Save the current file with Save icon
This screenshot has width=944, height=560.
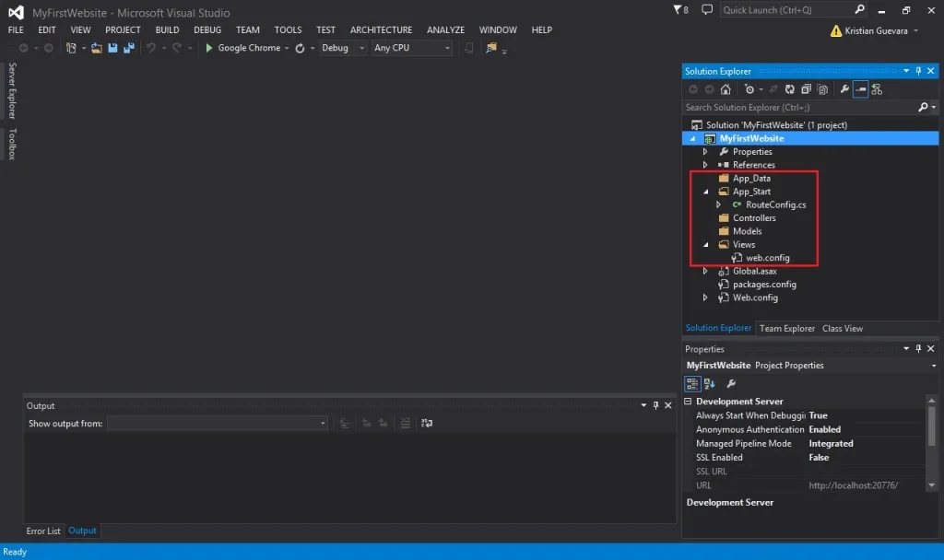click(112, 48)
